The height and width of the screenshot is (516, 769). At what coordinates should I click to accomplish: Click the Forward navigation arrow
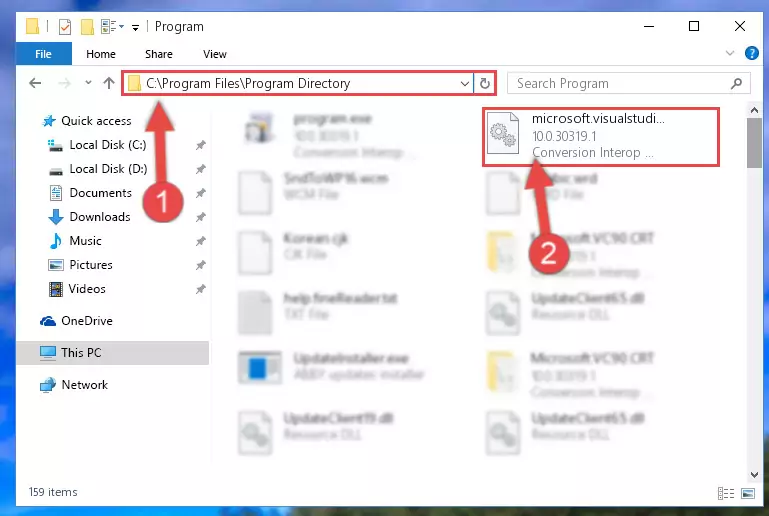click(64, 83)
